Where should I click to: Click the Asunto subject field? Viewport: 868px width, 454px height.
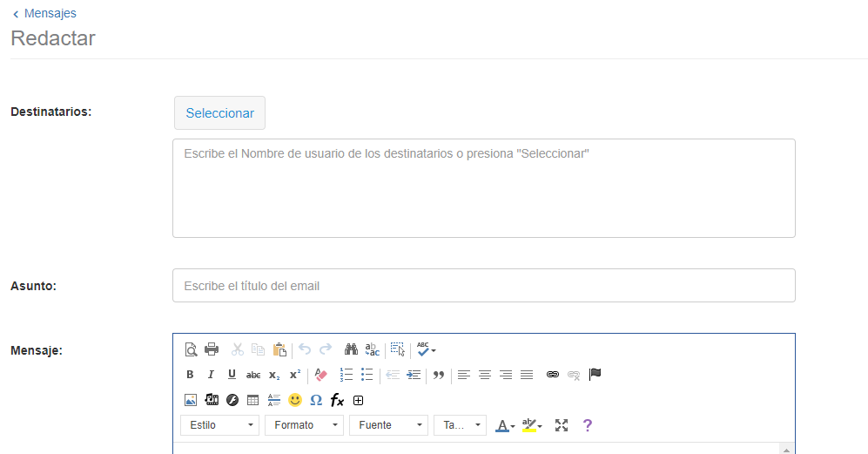[x=483, y=286]
